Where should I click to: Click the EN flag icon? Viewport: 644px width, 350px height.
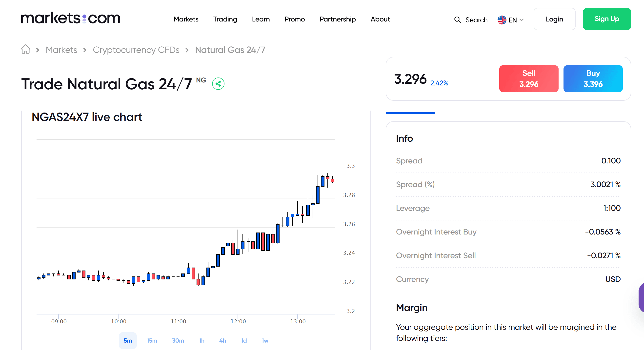(502, 20)
